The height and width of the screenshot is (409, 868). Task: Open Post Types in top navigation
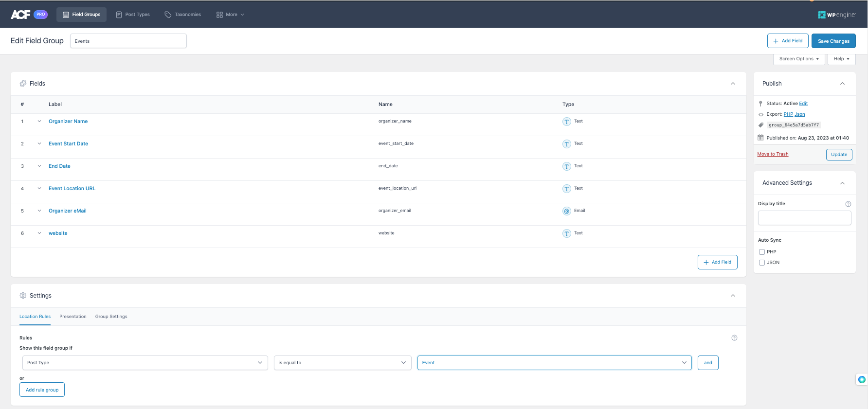(133, 15)
